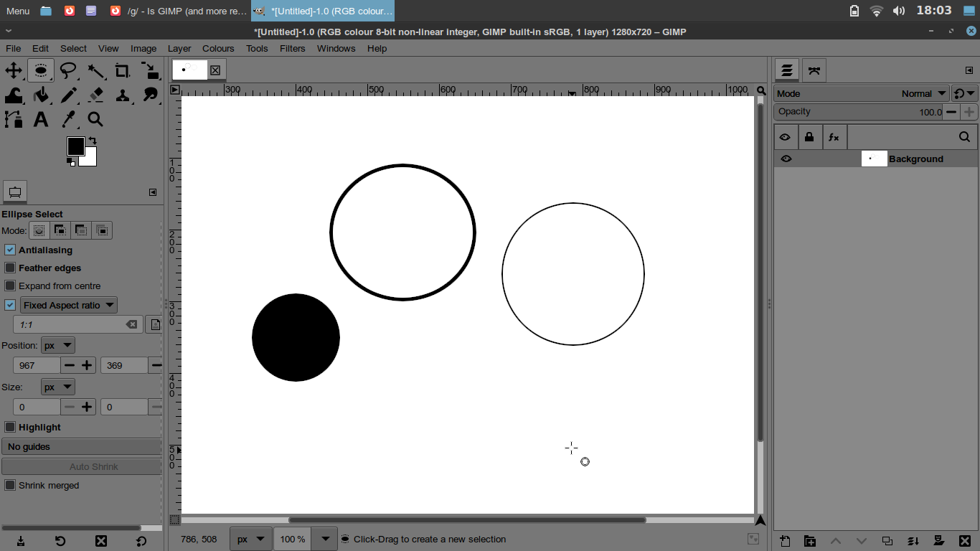Open the layer mode group switcher dropdown
Viewport: 980px width, 551px height.
coord(964,93)
